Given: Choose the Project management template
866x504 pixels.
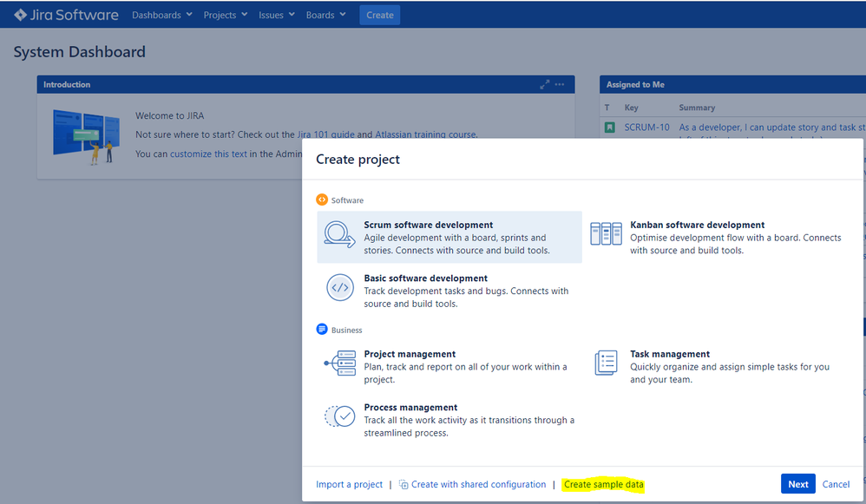Looking at the screenshot, I should (449, 366).
